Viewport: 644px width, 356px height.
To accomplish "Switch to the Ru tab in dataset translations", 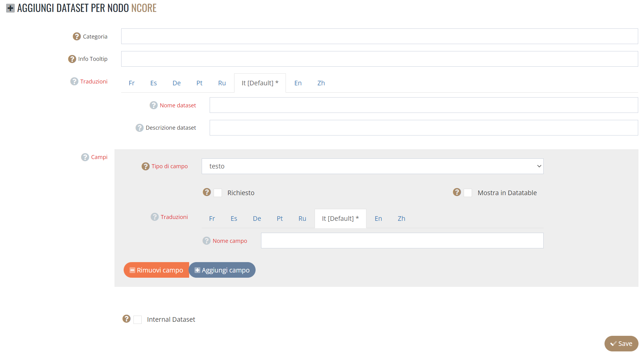I will [x=222, y=83].
